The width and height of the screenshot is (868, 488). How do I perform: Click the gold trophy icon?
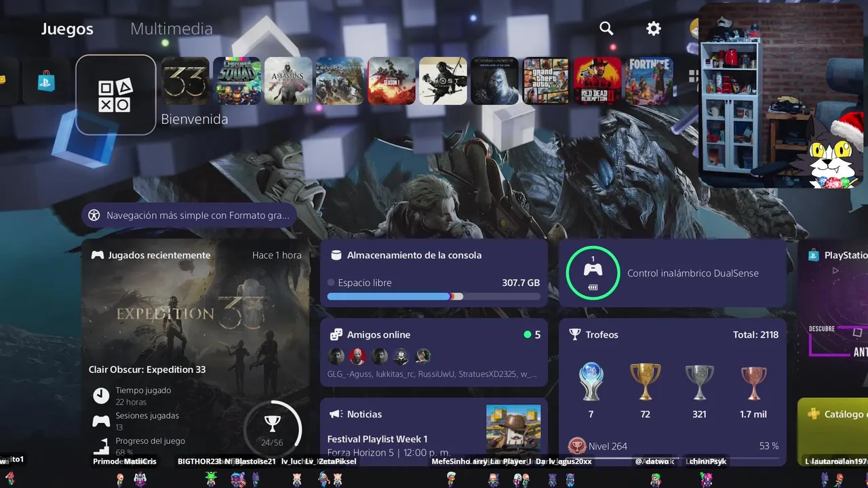pyautogui.click(x=645, y=382)
